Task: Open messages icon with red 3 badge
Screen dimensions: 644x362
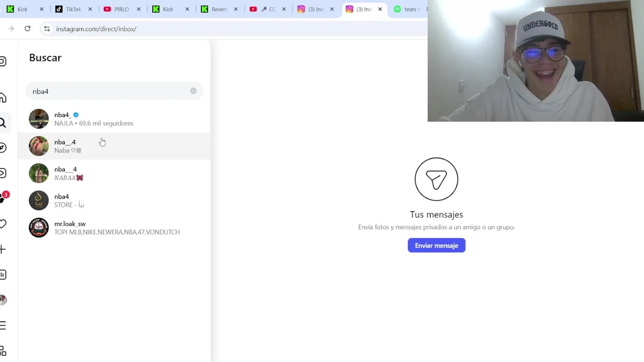Action: [x=4, y=197]
